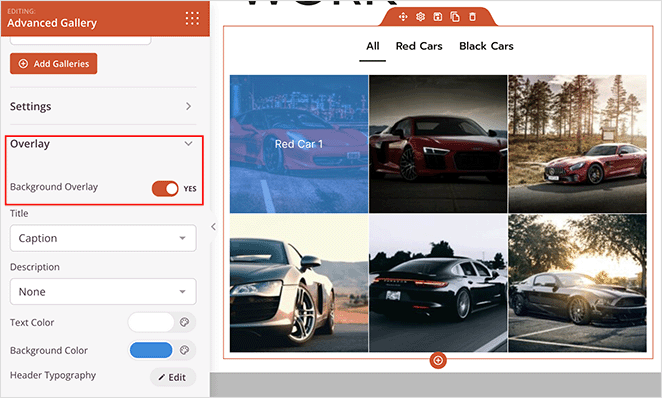Expand the Settings section
Image resolution: width=662 pixels, height=398 pixels.
coord(103,106)
